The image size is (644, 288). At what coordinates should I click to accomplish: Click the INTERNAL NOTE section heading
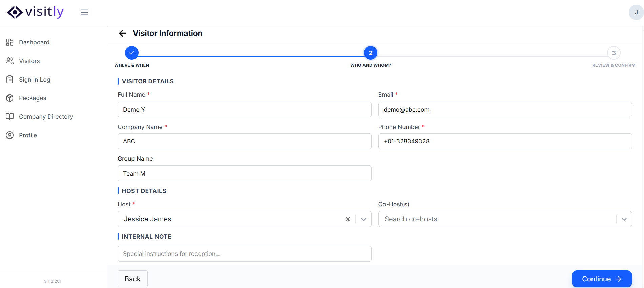click(146, 237)
